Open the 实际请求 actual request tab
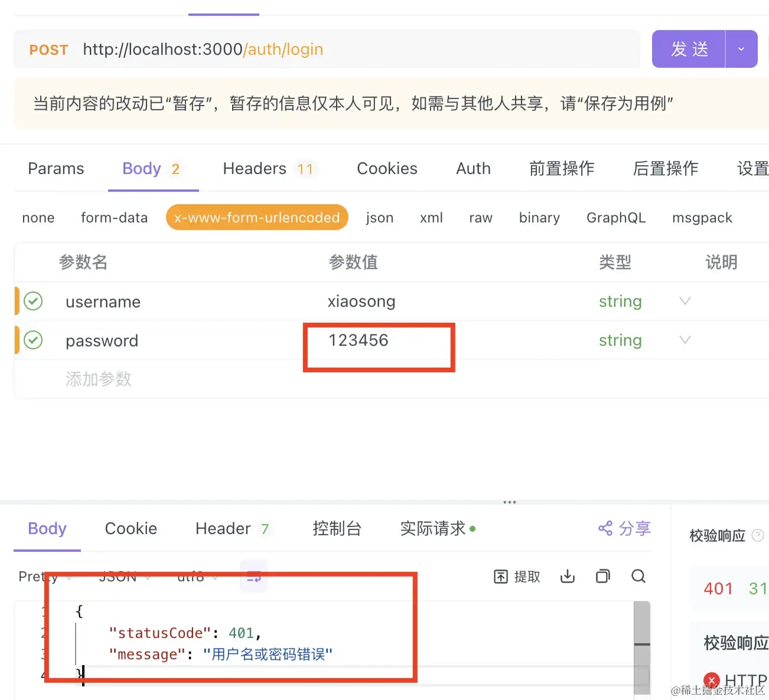The height and width of the screenshot is (700, 769). pos(438,529)
